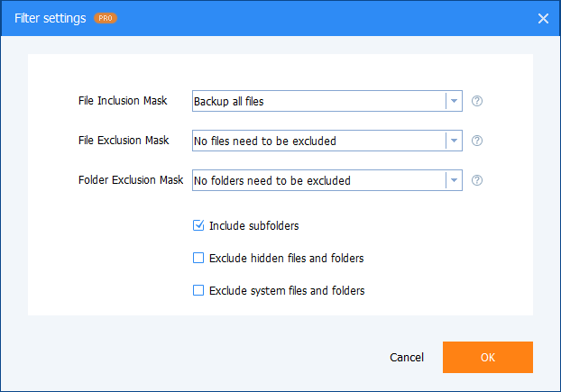Expand the Folder Exclusion Mask dropdown arrow
This screenshot has height=392, width=561.
pos(454,180)
